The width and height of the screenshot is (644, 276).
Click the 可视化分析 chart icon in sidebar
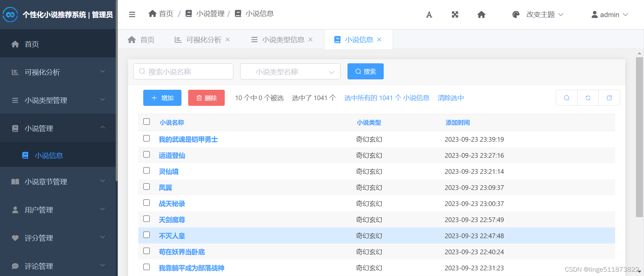tap(15, 72)
